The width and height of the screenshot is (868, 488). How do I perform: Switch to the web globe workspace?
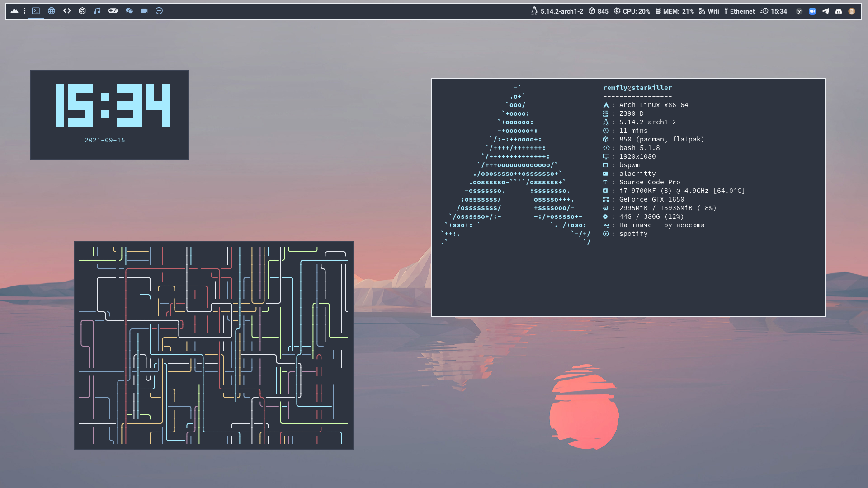pyautogui.click(x=52, y=11)
